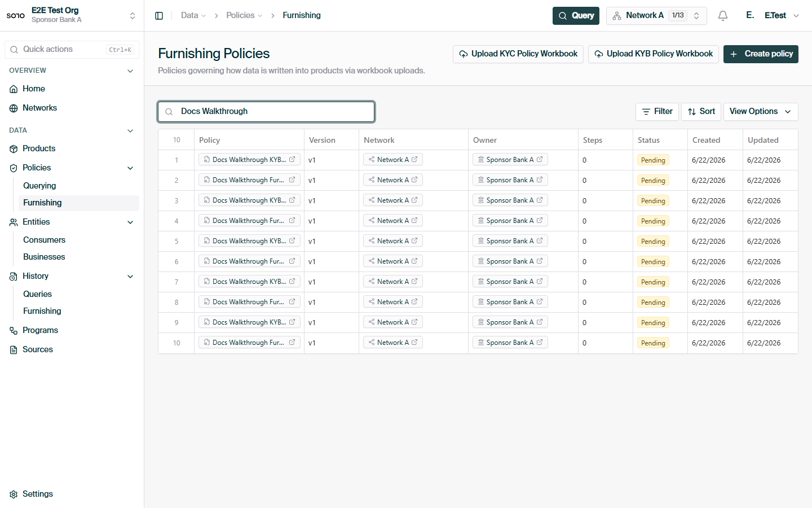
Task: Open the Policies breadcrumb dropdown
Action: pyautogui.click(x=244, y=16)
